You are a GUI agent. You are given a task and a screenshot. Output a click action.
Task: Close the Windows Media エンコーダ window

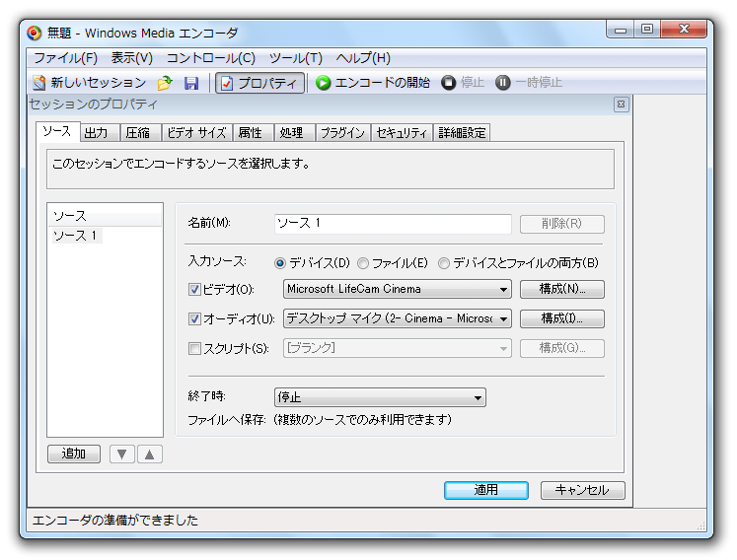(684, 30)
